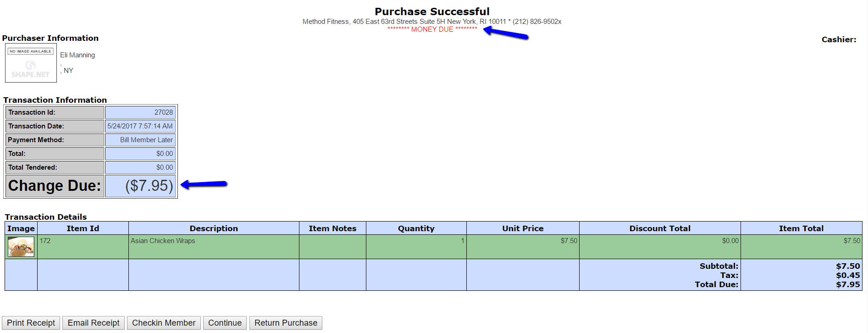The image size is (868, 333).
Task: Click the Change Due: label
Action: (x=55, y=186)
